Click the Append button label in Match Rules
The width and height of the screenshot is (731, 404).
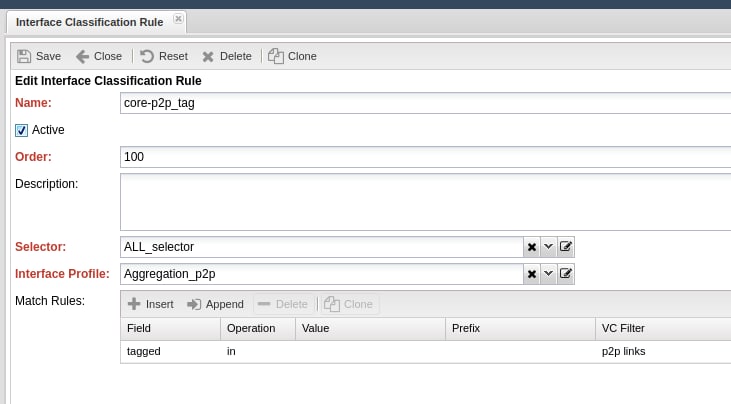(225, 304)
